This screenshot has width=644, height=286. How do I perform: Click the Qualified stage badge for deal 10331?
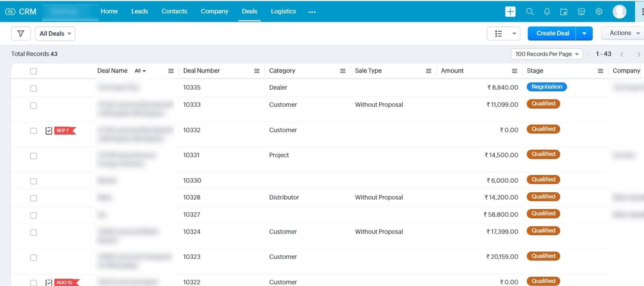click(x=543, y=154)
